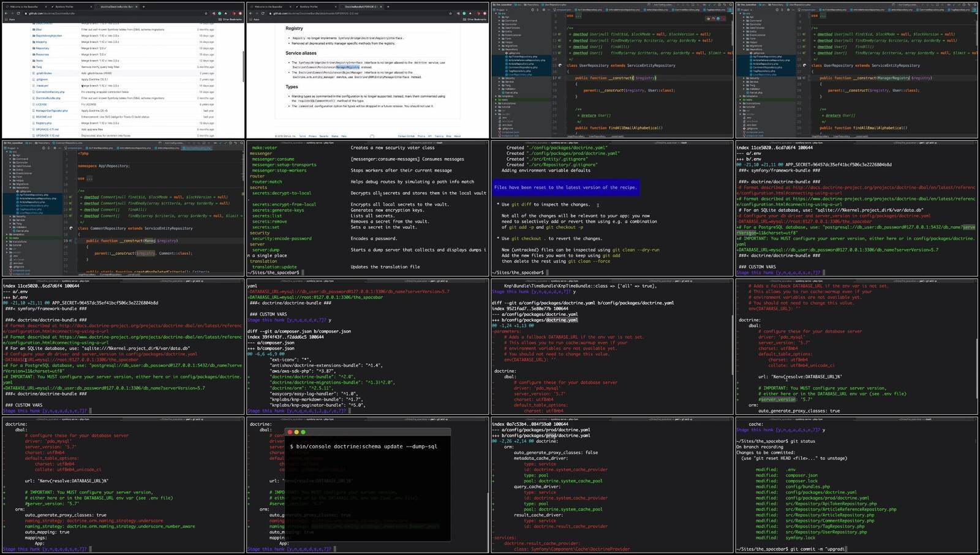Screen dimensions: 980x555
Task: Open new tab via plus in GitHub file-list browser
Action: [x=143, y=7]
